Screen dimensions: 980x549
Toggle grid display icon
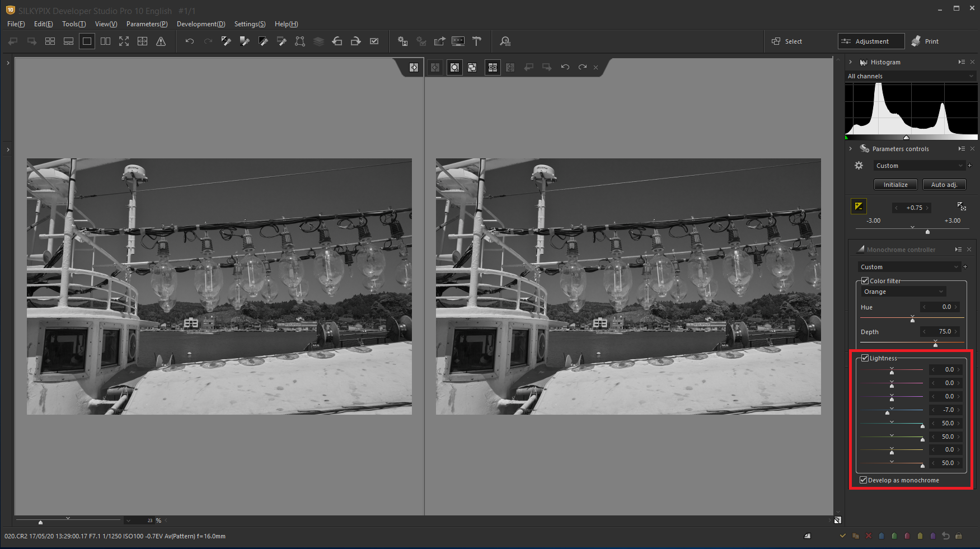tap(142, 41)
